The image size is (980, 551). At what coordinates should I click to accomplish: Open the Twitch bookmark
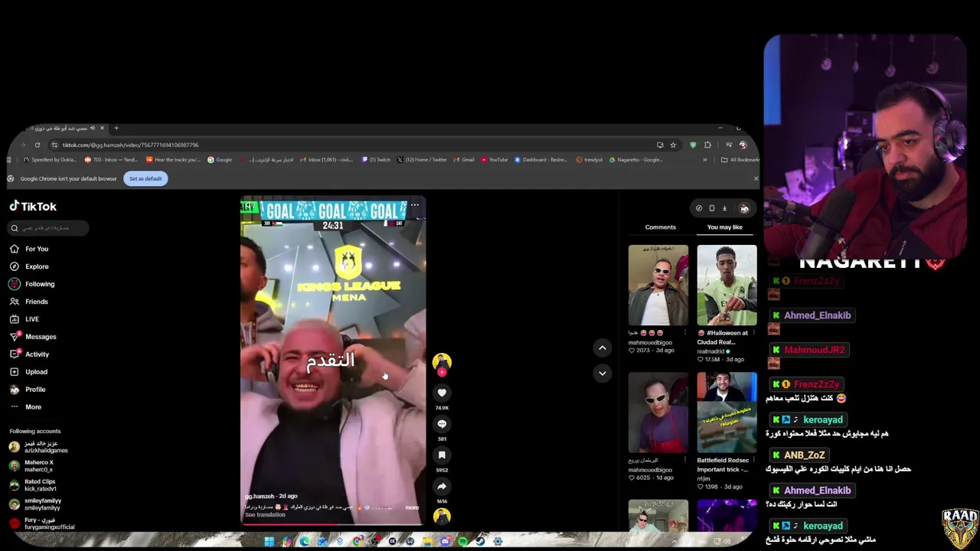(376, 160)
